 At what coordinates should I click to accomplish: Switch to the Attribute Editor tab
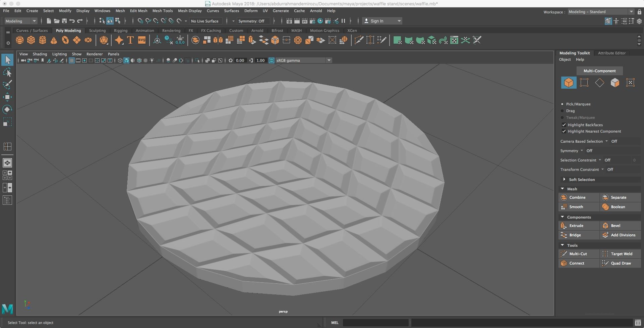(612, 53)
